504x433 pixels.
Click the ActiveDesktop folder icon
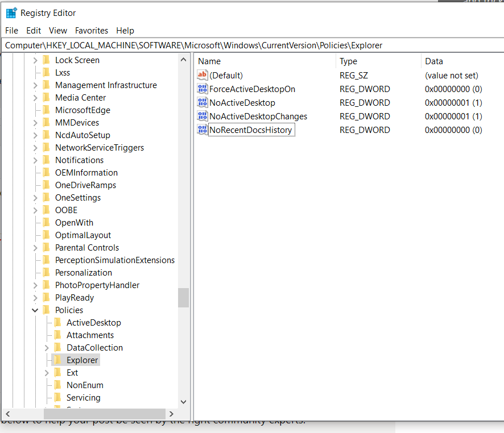click(58, 323)
